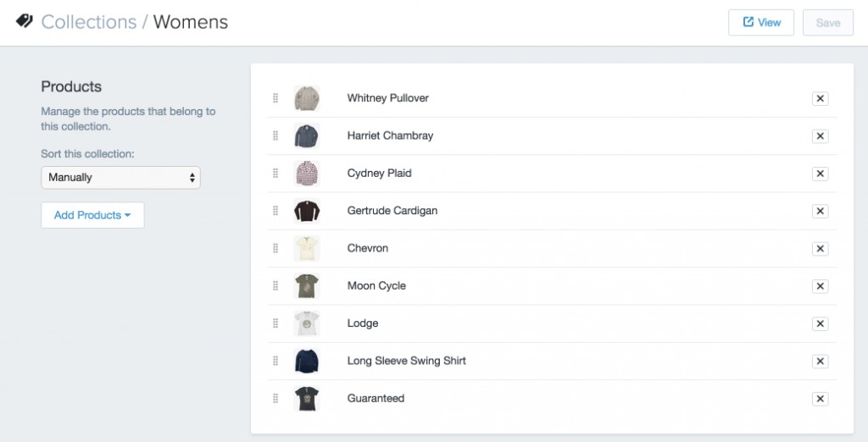Go back to Collections breadcrumb
The width and height of the screenshot is (868, 442).
coord(88,22)
